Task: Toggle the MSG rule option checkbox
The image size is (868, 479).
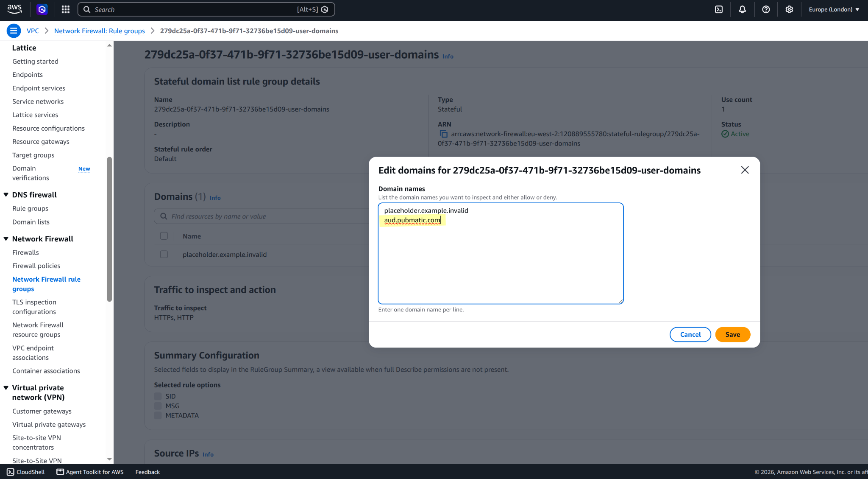Action: point(158,406)
